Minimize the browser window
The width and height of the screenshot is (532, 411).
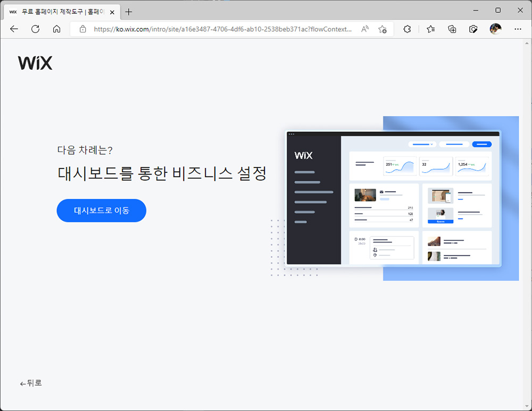[476, 10]
